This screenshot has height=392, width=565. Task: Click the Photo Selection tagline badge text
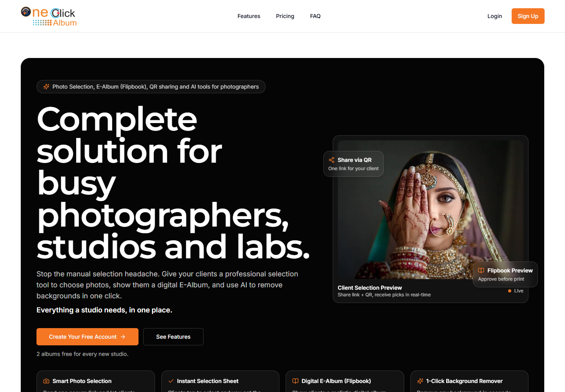(155, 87)
